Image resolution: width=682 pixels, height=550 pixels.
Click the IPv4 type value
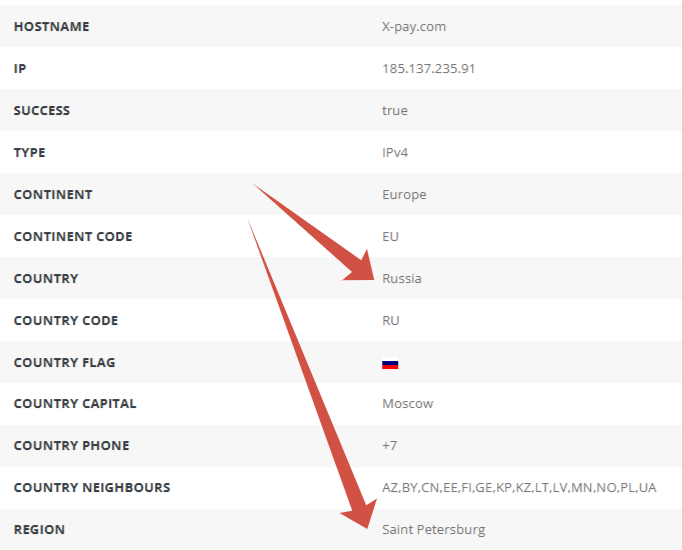[x=395, y=153]
